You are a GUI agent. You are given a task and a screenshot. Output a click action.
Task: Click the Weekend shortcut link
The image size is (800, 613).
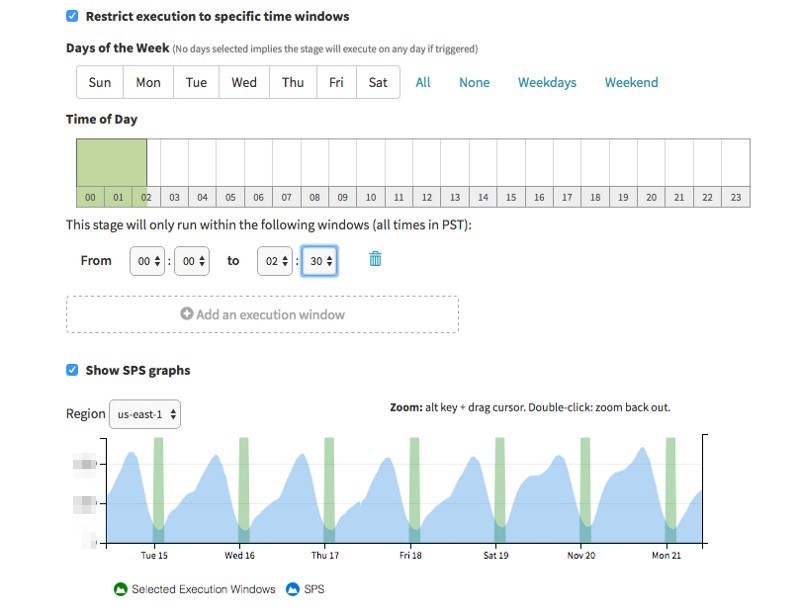pos(631,82)
